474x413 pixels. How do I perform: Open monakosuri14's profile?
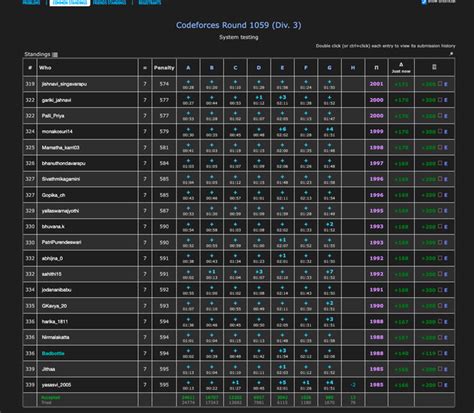point(57,132)
